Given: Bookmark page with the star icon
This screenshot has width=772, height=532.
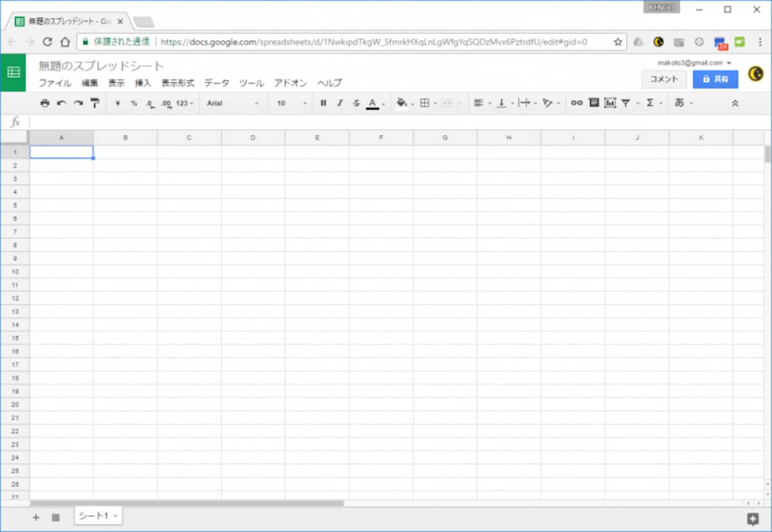Looking at the screenshot, I should pos(618,42).
